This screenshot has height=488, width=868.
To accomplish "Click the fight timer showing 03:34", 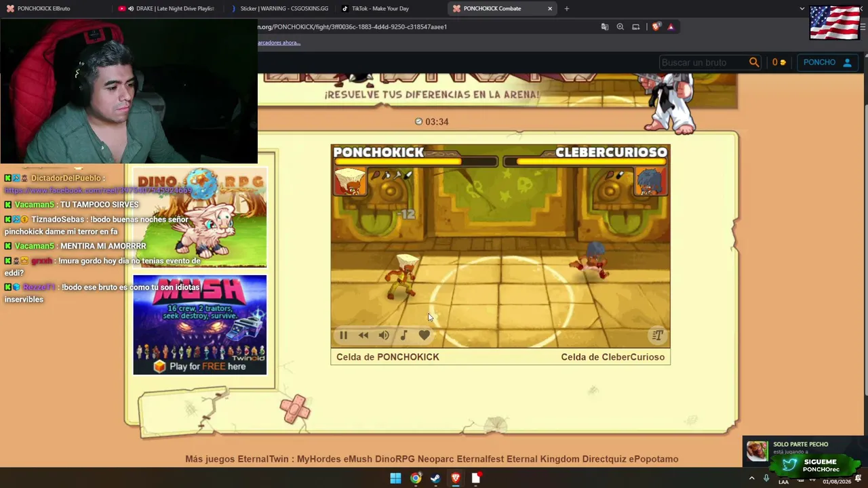I will pos(432,122).
